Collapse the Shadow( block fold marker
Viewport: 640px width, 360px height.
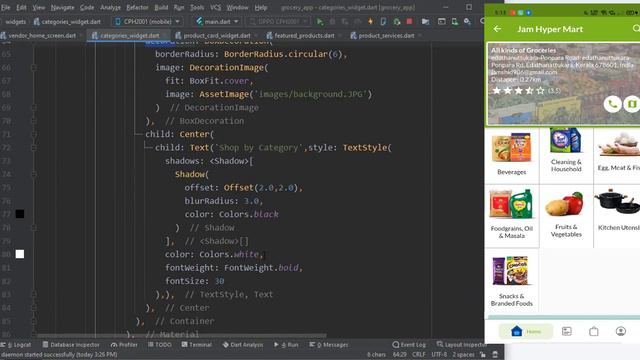34,174
